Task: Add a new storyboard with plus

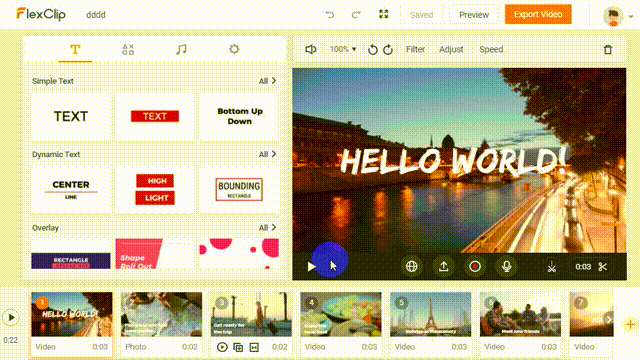Action: [630, 324]
